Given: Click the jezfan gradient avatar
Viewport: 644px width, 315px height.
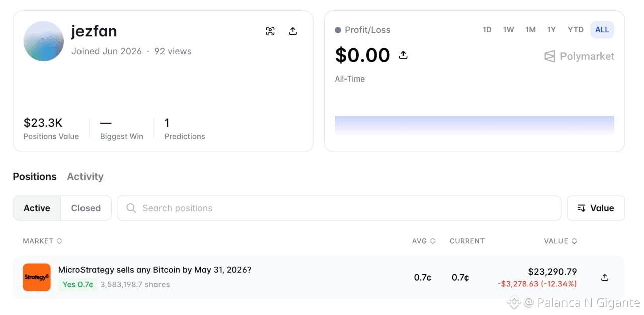Looking at the screenshot, I should coord(44,41).
